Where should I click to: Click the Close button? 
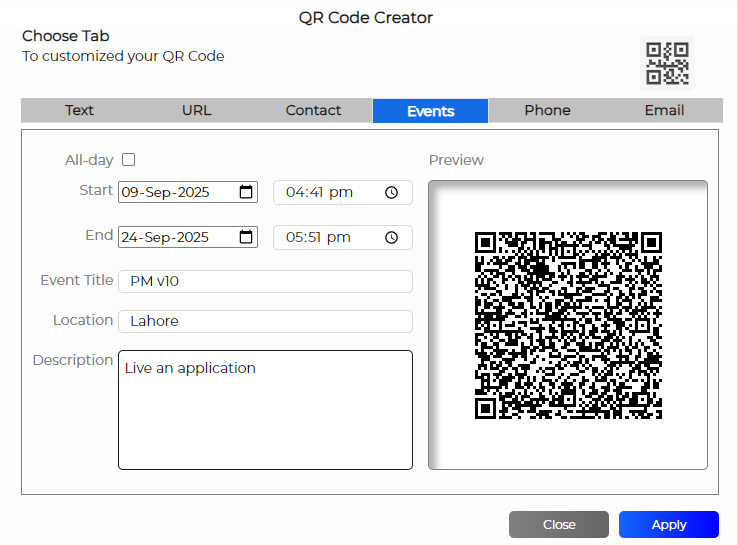[x=559, y=524]
